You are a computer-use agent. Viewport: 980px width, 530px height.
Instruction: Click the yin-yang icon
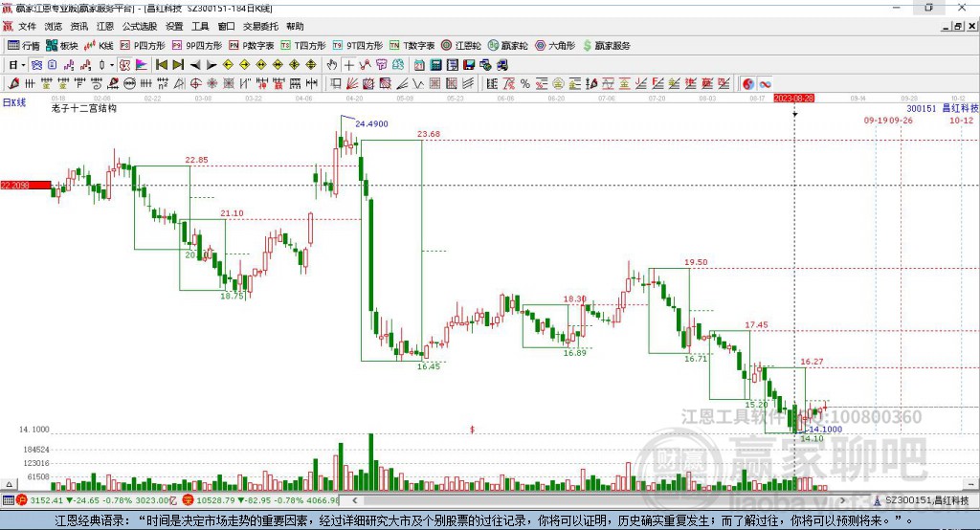tap(747, 84)
